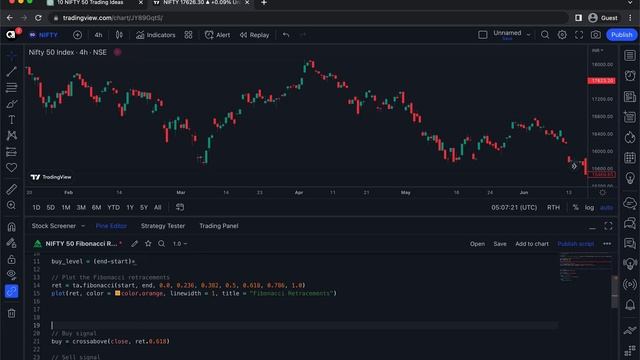Open the layout setup square icon
Image resolution: width=640 pixels, height=360 pixels.
point(482,35)
